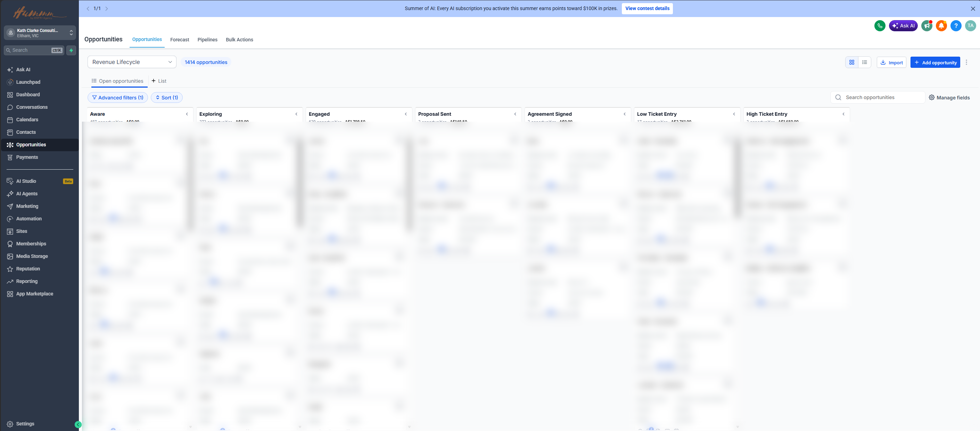Screen dimensions: 980x431
Task: Open the three-dot more options menu
Action: (x=966, y=63)
